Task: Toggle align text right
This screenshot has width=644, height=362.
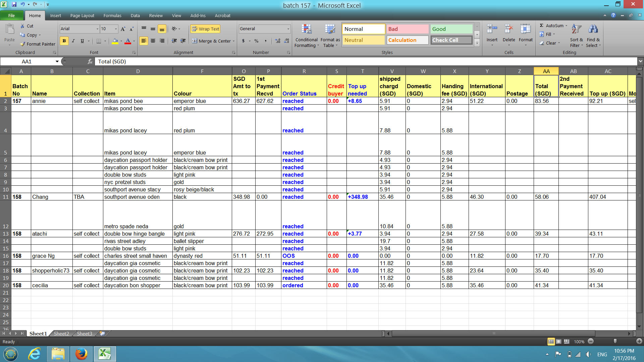Action: [x=162, y=41]
